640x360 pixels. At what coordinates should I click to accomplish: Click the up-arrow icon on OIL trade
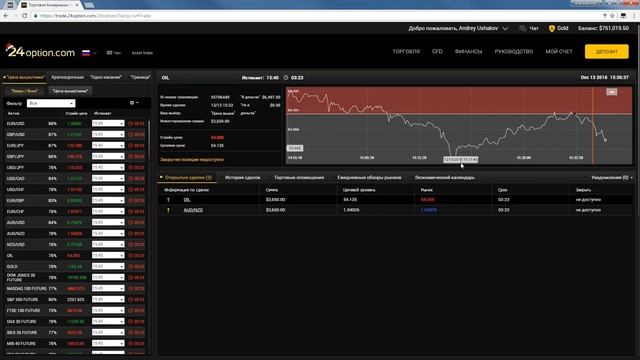point(168,200)
